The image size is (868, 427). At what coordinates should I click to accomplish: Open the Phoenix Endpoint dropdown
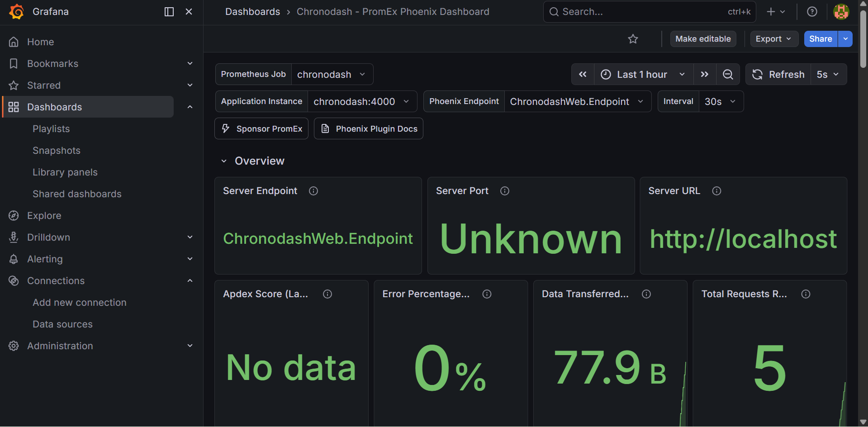(x=578, y=101)
